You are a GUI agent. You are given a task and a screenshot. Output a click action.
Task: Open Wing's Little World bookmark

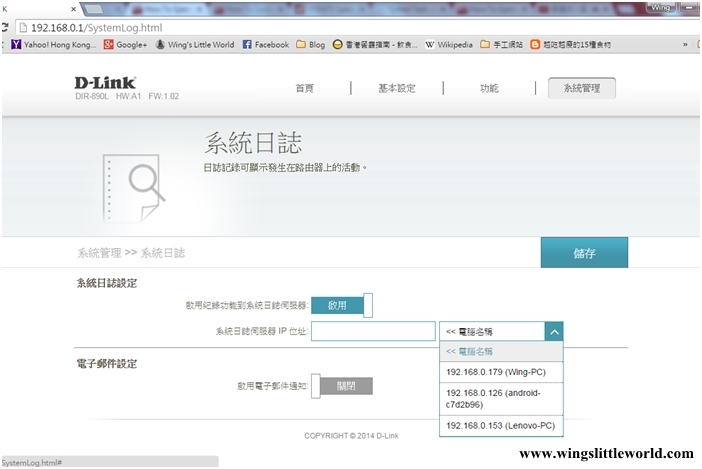tap(194, 45)
